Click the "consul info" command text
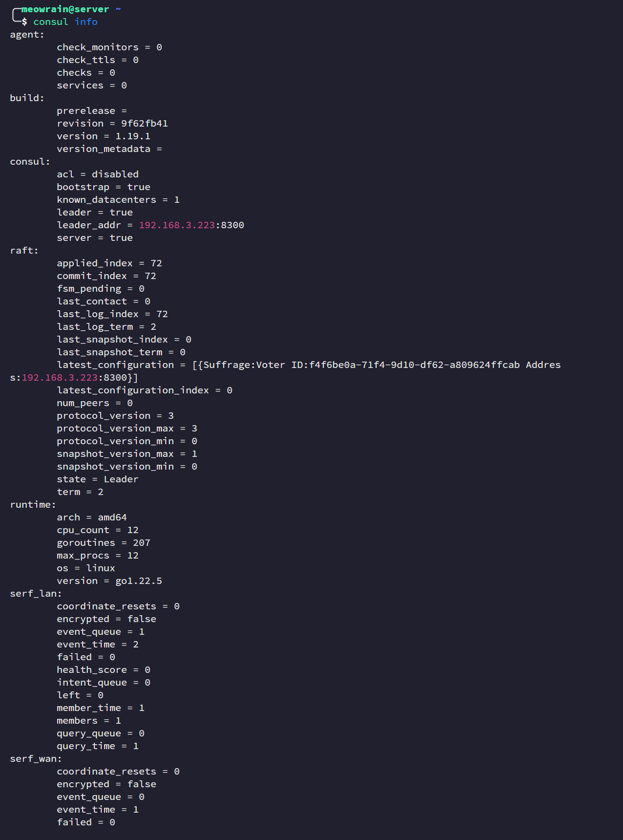 click(65, 22)
